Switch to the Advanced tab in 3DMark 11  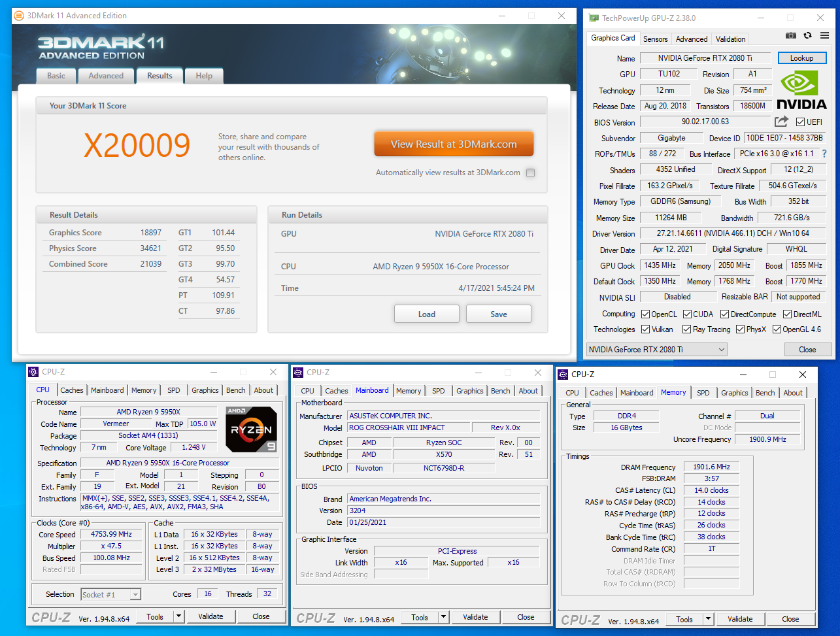coord(106,76)
